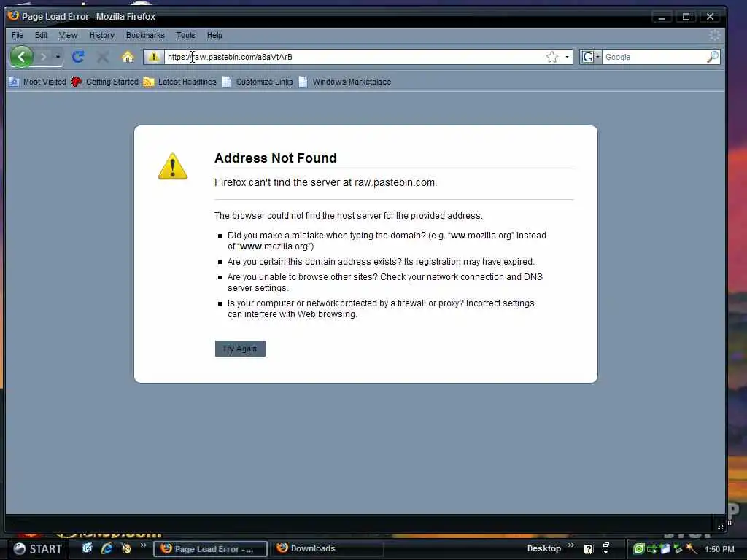Click the Desktop toolbar label
The height and width of the screenshot is (560, 747).
(x=544, y=548)
